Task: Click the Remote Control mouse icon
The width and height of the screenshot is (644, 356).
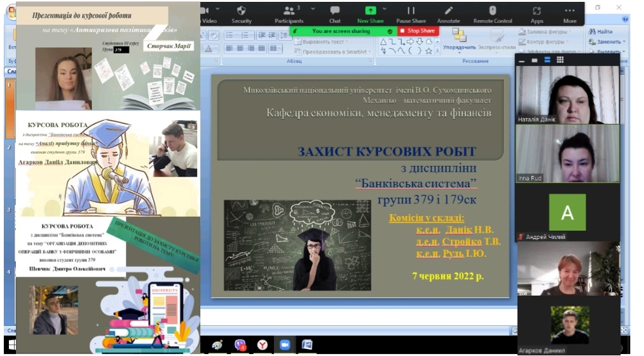Action: click(493, 13)
